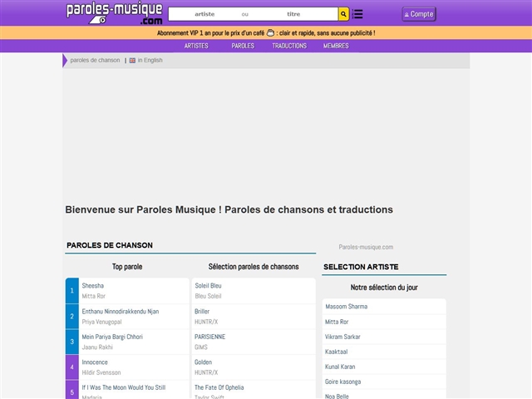This screenshot has height=399, width=532.
Task: Open artist Jaanu Rakhi
Action: click(x=97, y=347)
